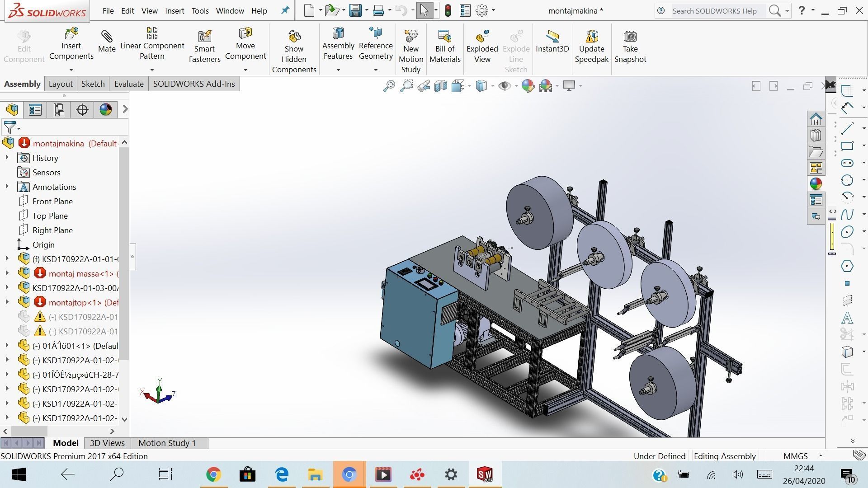Open the Insert Components tool

71,44
